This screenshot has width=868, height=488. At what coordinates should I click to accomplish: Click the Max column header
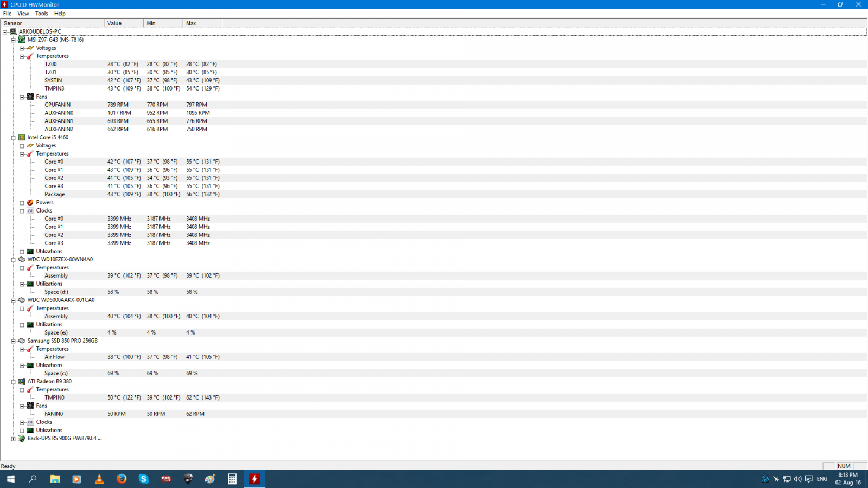(202, 23)
